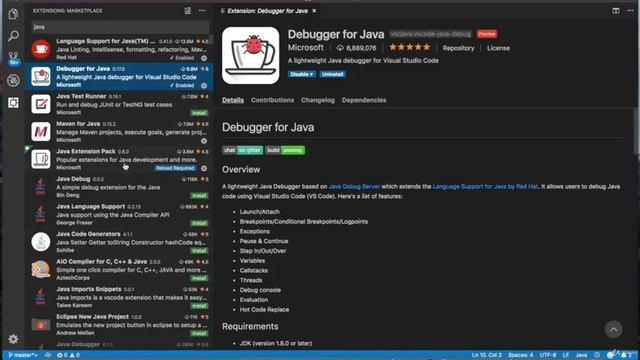Install AIO Compiler for C, C++ & Java
Screen dimensions: 640x360
click(199, 278)
